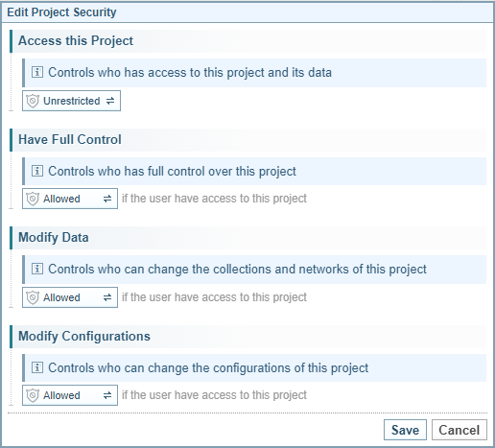Toggle the swap arrows on the Unrestricted selector

pos(110,101)
